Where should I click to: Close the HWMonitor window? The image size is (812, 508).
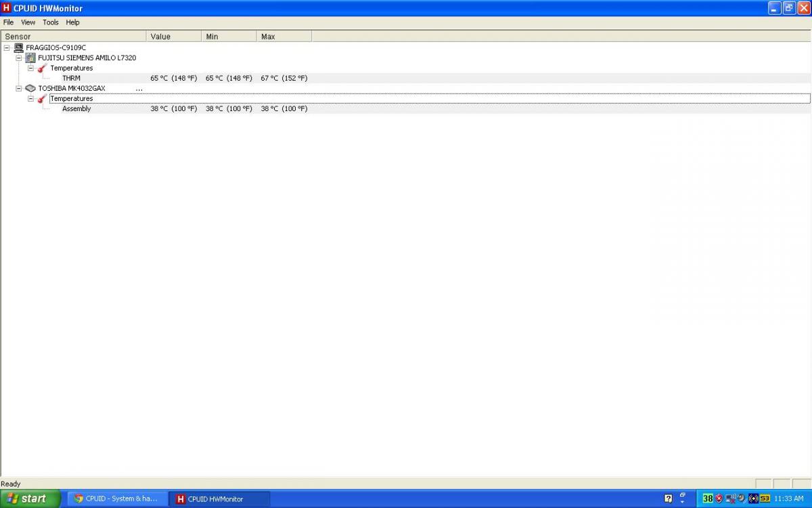(803, 8)
